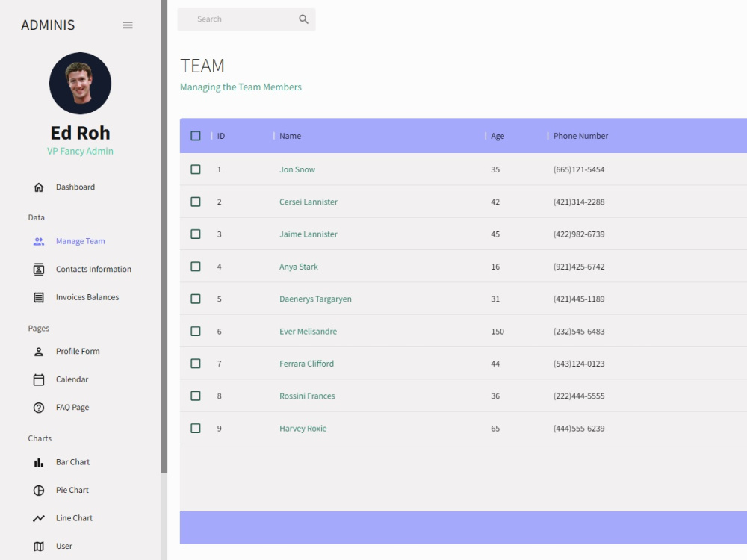Sort the table by Phone Number

580,136
